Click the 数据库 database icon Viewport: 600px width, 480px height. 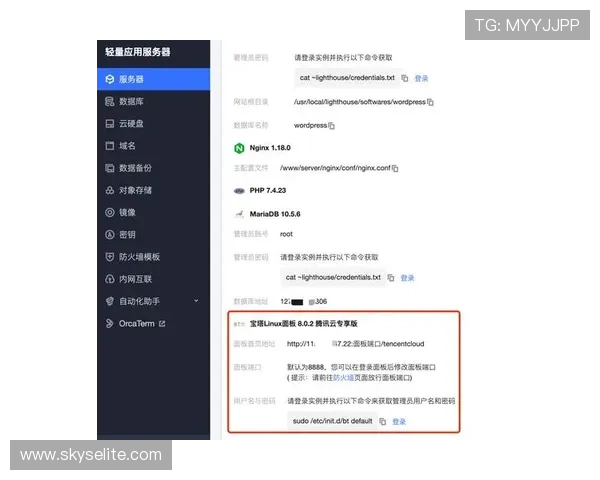coord(110,101)
